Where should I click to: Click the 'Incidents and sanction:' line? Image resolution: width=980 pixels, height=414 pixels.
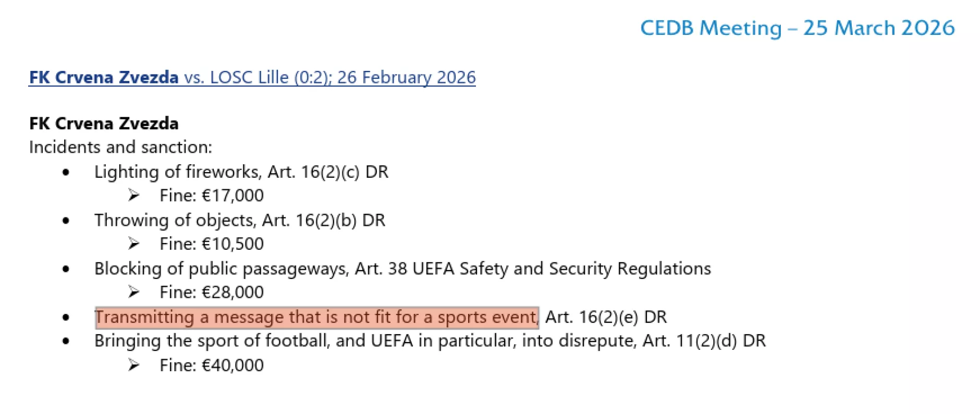coord(120,147)
